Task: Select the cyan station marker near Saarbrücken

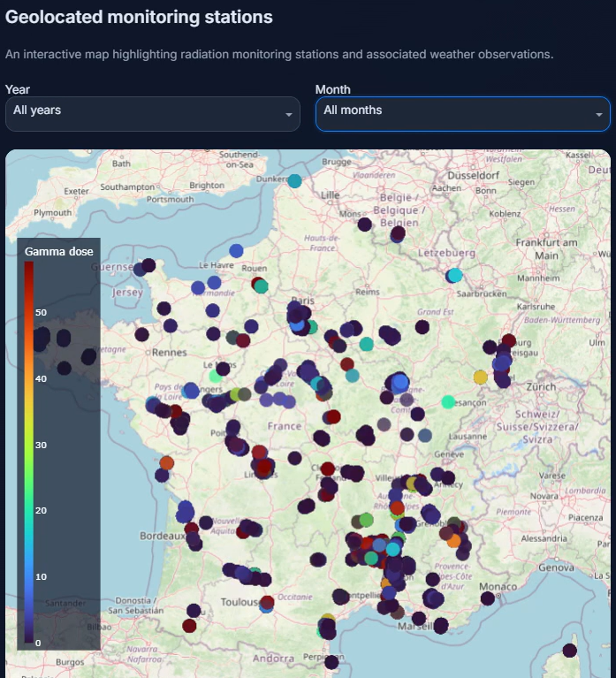Action: 455,275
